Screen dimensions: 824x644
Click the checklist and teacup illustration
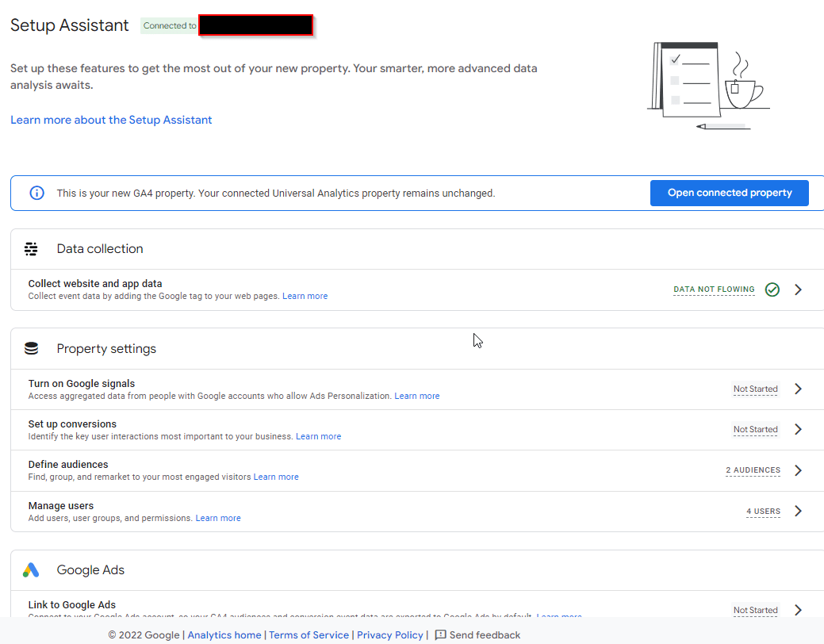(708, 86)
